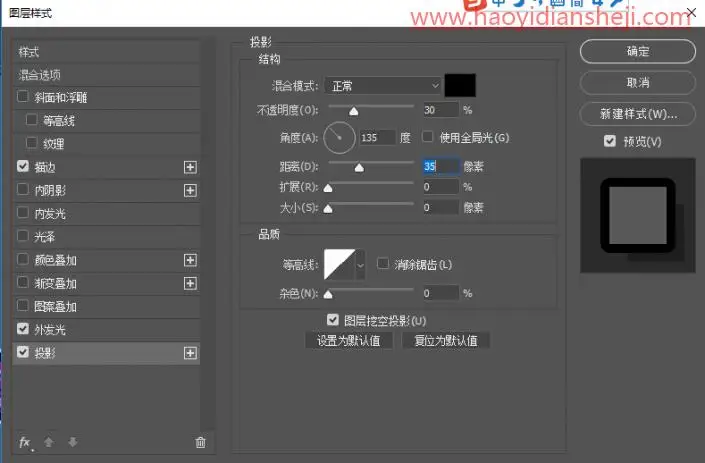705x463 pixels.
Task: Enable the 光泽 checkbox
Action: coord(22,236)
